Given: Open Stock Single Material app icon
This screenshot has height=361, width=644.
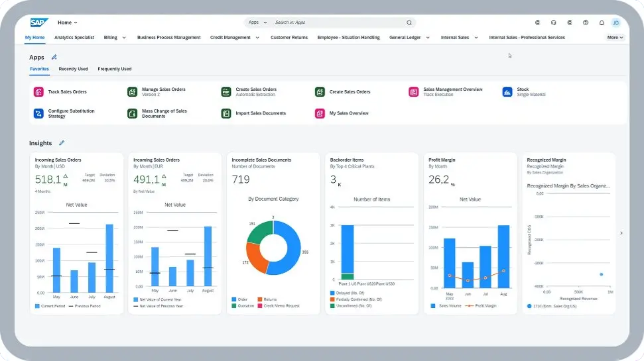Looking at the screenshot, I should click(507, 92).
